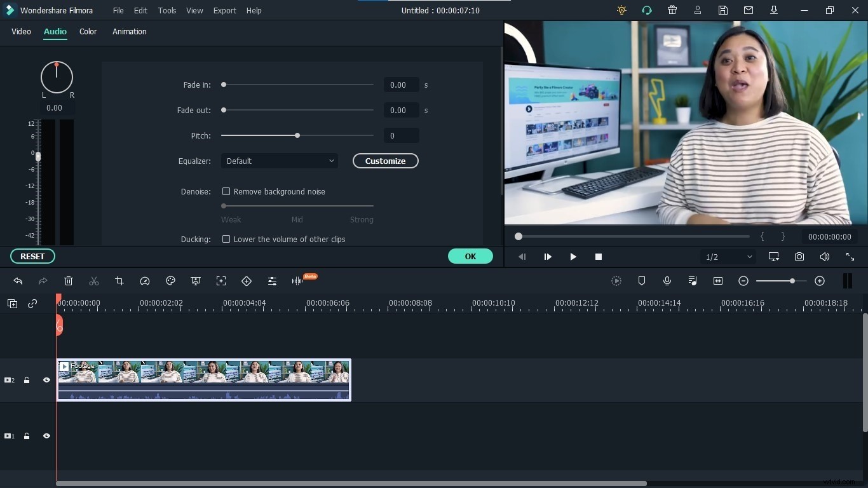Switch to the Animation tab

point(129,32)
